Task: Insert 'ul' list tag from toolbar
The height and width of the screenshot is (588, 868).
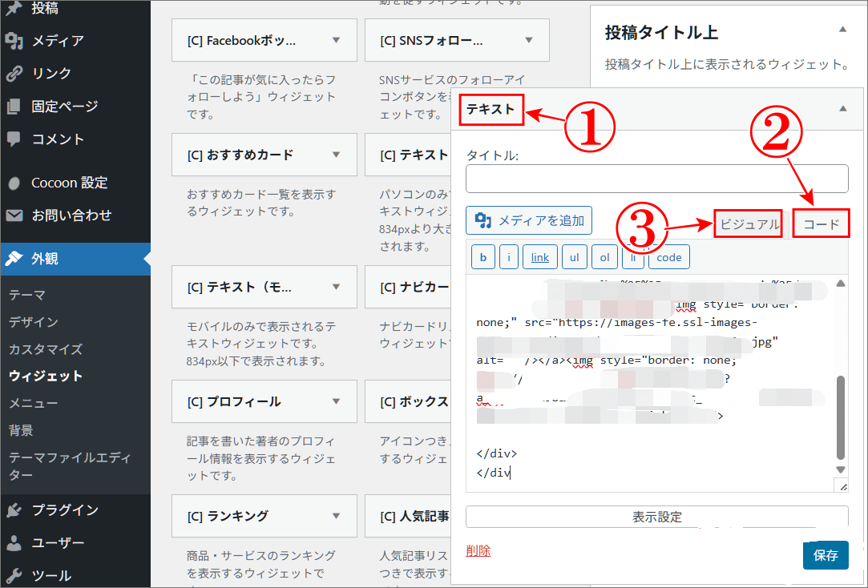Action: (574, 257)
